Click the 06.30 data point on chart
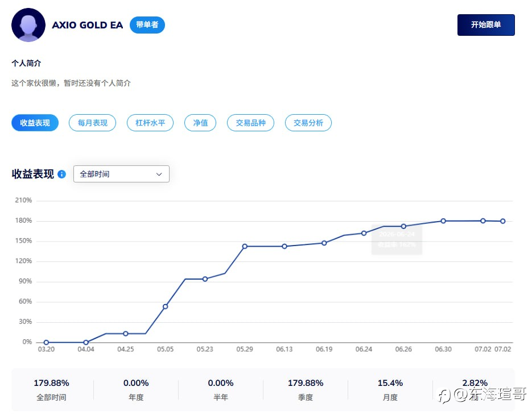This screenshot has width=532, height=420. tap(443, 221)
